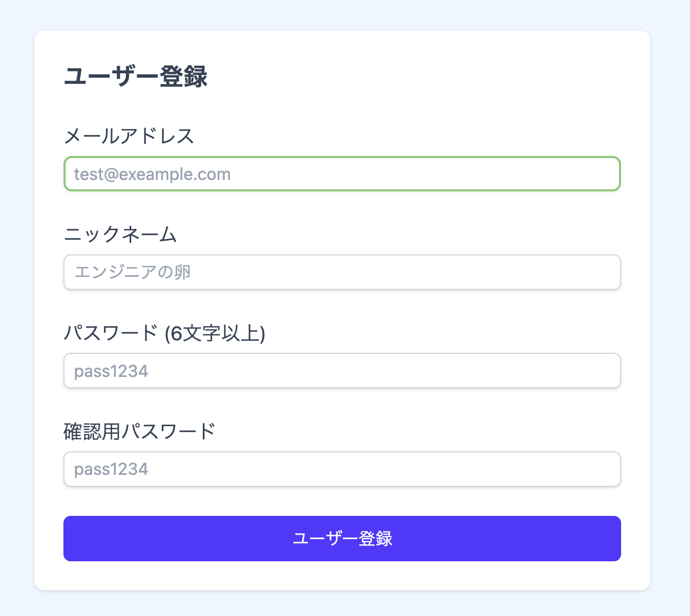Focus the メールアドレス email input field

click(x=342, y=174)
